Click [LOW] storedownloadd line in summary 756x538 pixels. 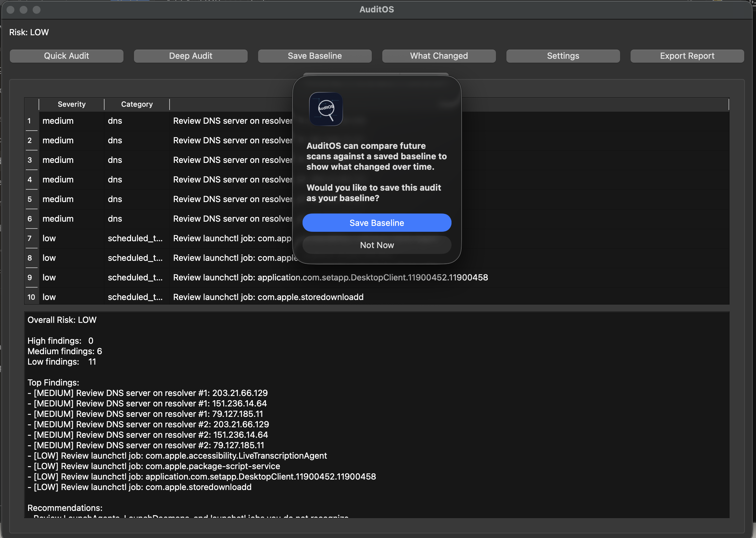click(x=140, y=487)
